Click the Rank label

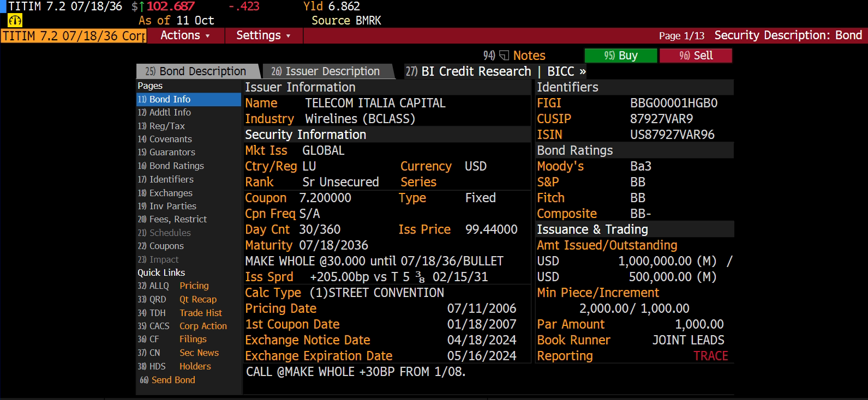click(259, 182)
